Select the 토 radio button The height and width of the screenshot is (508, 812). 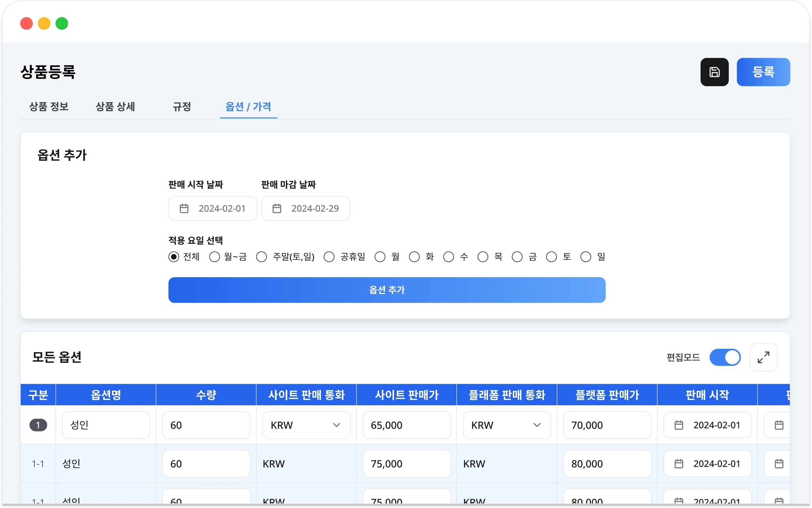[551, 257]
